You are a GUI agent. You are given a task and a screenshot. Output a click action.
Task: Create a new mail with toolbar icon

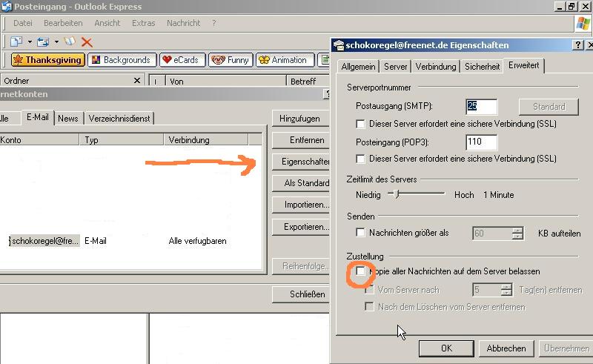point(16,42)
